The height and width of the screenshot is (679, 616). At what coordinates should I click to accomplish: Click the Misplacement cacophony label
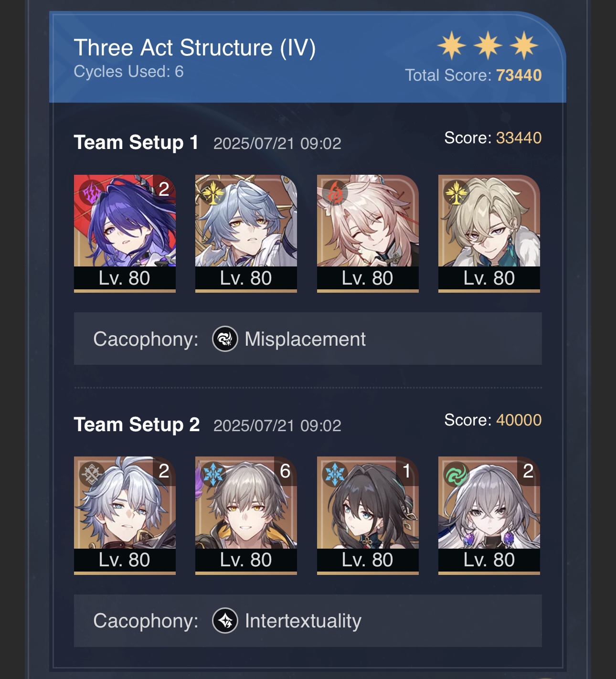305,339
